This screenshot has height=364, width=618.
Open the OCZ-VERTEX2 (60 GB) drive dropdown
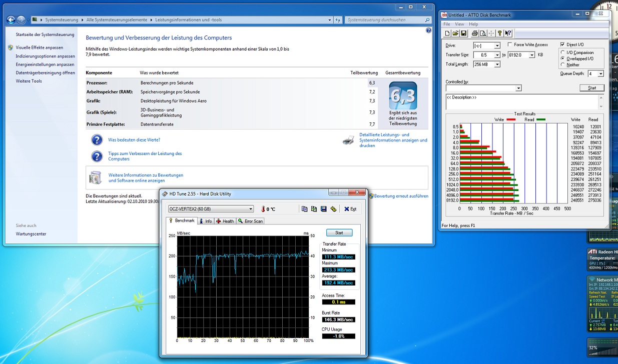211,209
